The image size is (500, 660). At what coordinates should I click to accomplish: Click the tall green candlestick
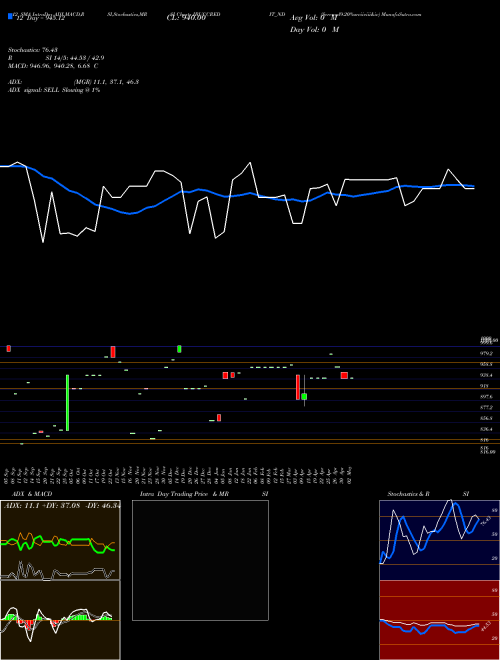(67, 403)
